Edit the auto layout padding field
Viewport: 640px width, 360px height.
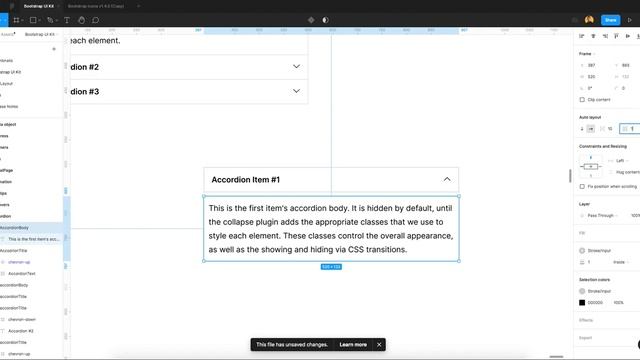click(630, 129)
